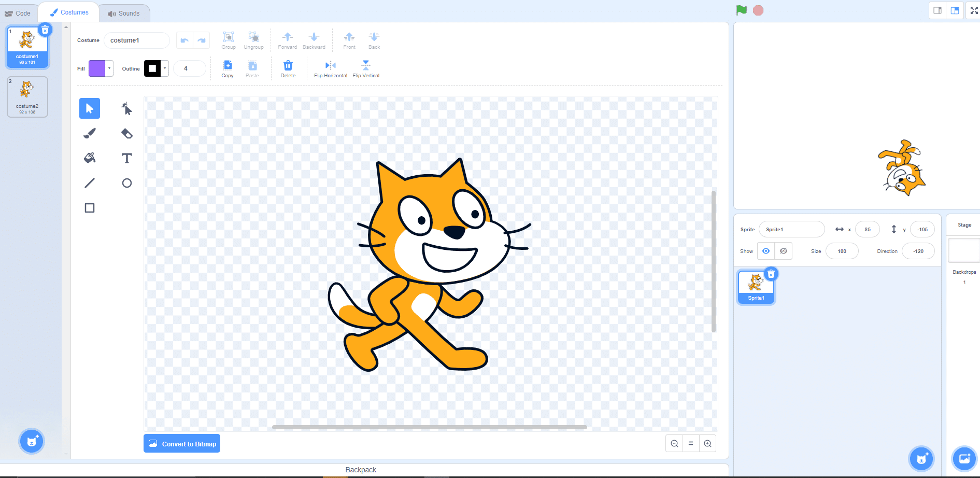Flip the costume vertically

366,68
